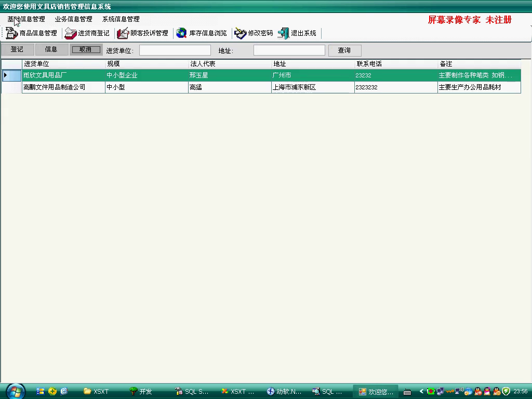Image resolution: width=532 pixels, height=399 pixels.
Task: Click the 规模 column header
Action: click(147, 64)
